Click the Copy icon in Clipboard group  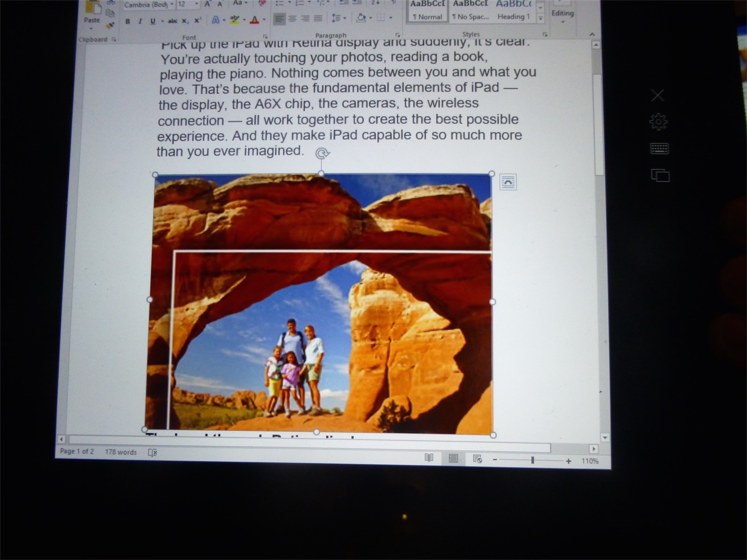tap(110, 13)
